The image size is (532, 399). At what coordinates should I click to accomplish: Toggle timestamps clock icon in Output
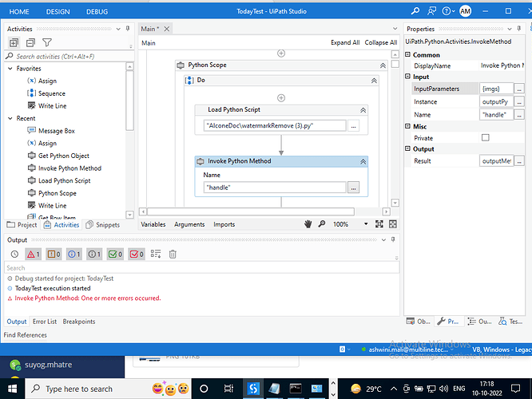pyautogui.click(x=14, y=254)
